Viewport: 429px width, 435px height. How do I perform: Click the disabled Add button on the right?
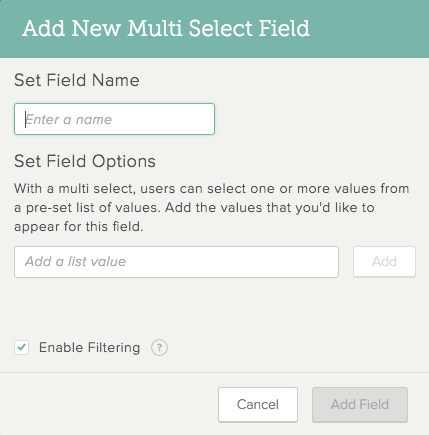pyautogui.click(x=384, y=262)
